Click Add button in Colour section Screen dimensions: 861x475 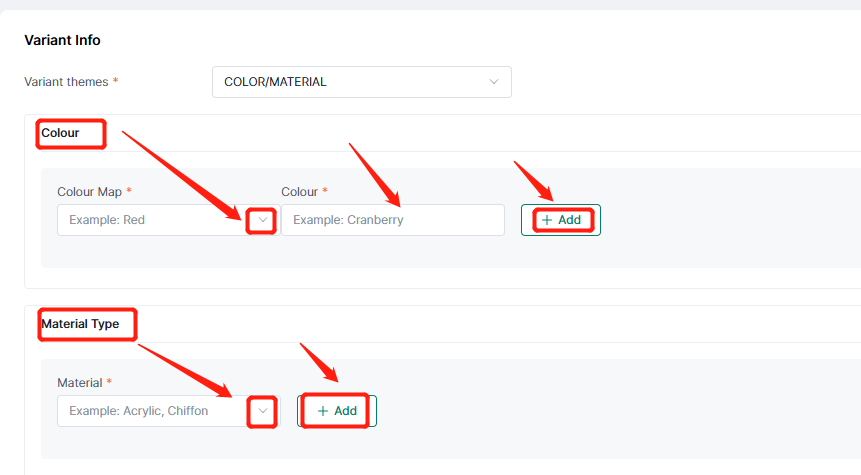(x=561, y=220)
